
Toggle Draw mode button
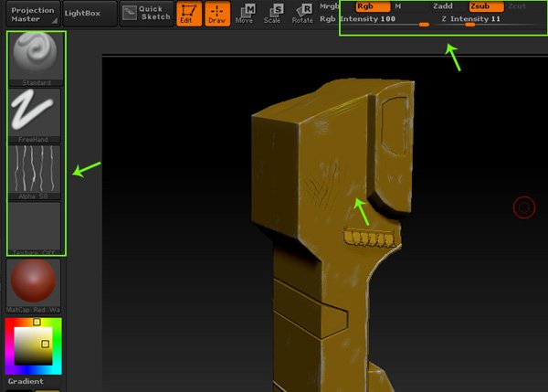pos(217,14)
